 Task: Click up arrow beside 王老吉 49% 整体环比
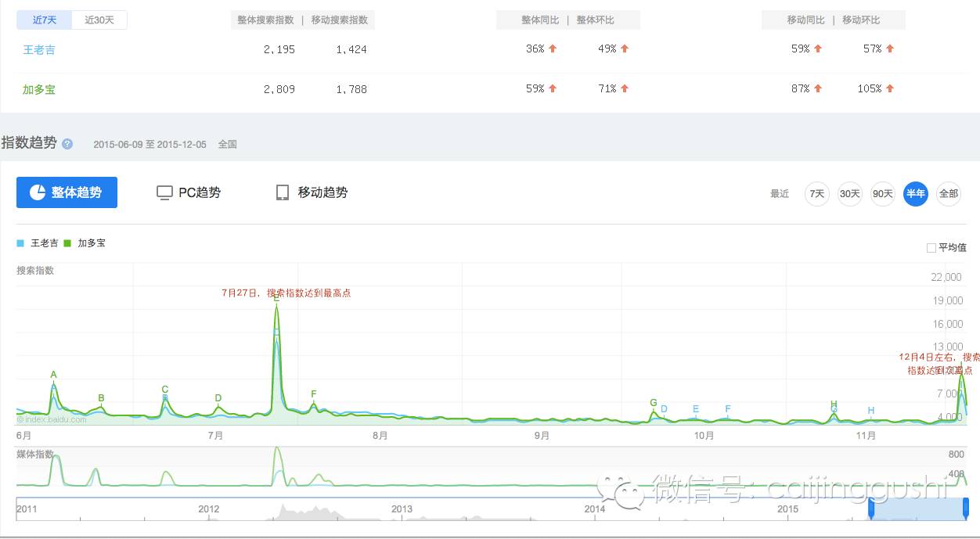pyautogui.click(x=625, y=49)
